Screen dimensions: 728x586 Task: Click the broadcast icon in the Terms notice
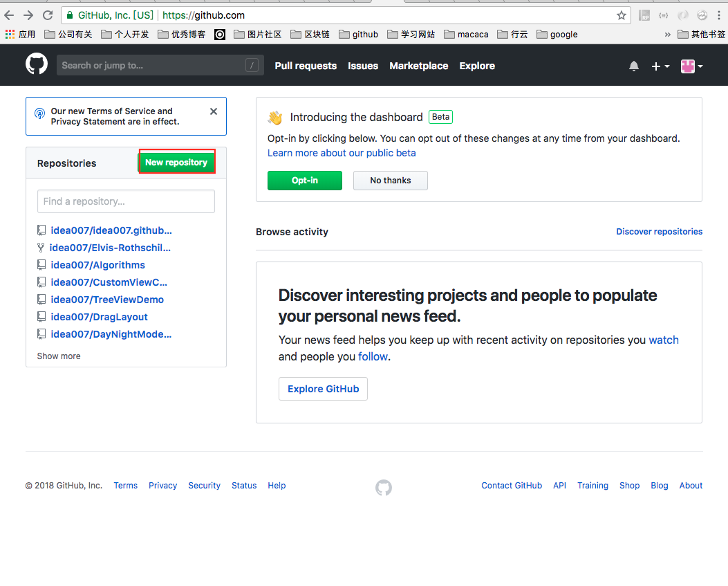(40, 113)
